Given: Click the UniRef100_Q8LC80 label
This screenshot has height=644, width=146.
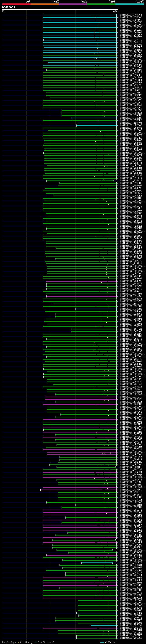Looking at the screenshot, I should (x=131, y=52).
